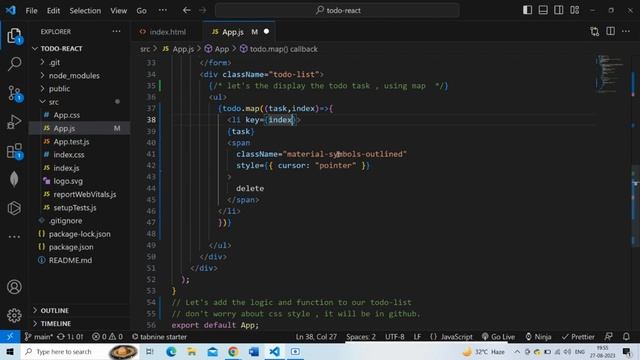Open the View menu
640x360 pixels.
pyautogui.click(x=118, y=11)
